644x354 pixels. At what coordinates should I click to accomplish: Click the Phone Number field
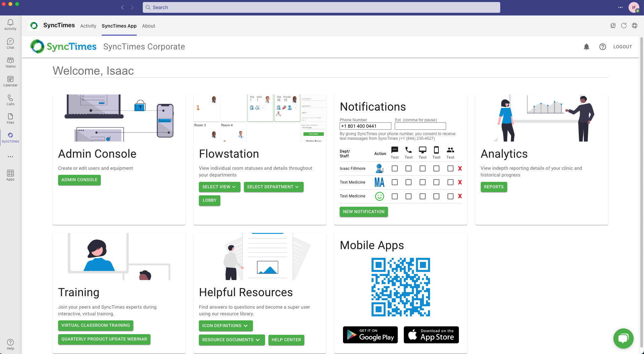365,126
